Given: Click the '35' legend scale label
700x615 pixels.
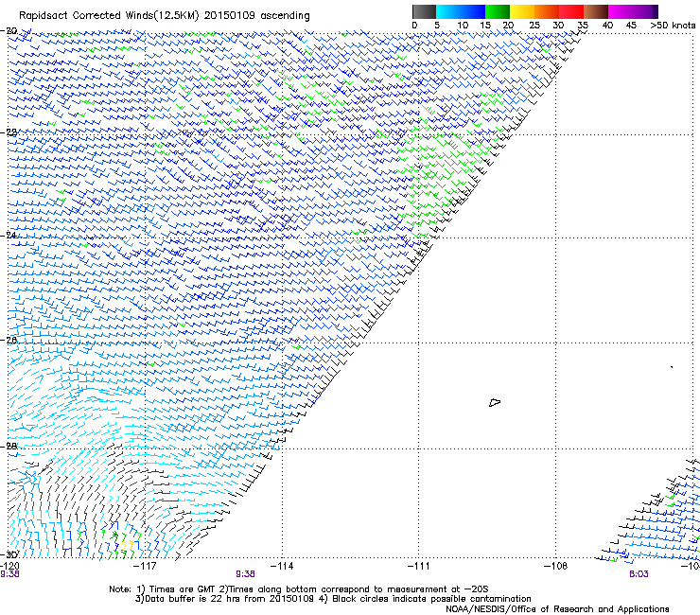Looking at the screenshot, I should click(583, 26).
